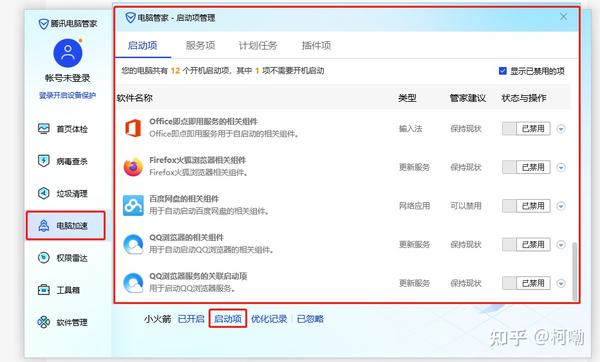
Task: Open the 优化记录 link
Action: (269, 319)
